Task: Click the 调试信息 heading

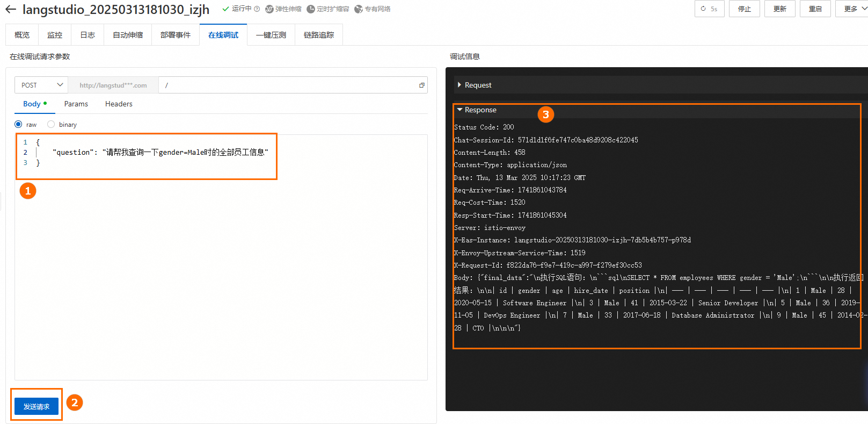Action: tap(465, 56)
